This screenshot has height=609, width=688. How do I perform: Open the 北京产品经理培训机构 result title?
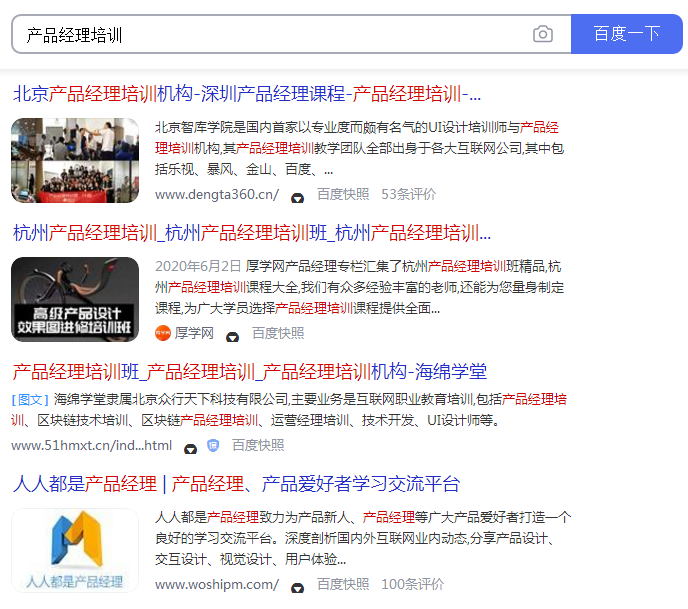(247, 94)
